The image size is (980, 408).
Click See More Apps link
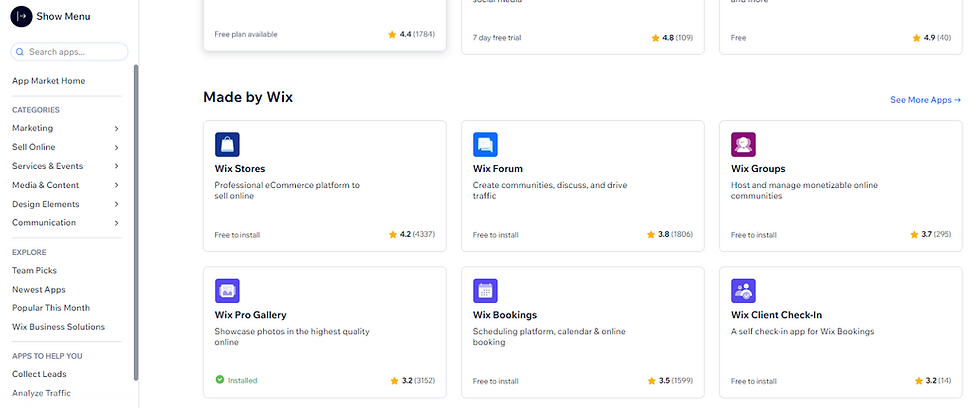click(x=926, y=100)
